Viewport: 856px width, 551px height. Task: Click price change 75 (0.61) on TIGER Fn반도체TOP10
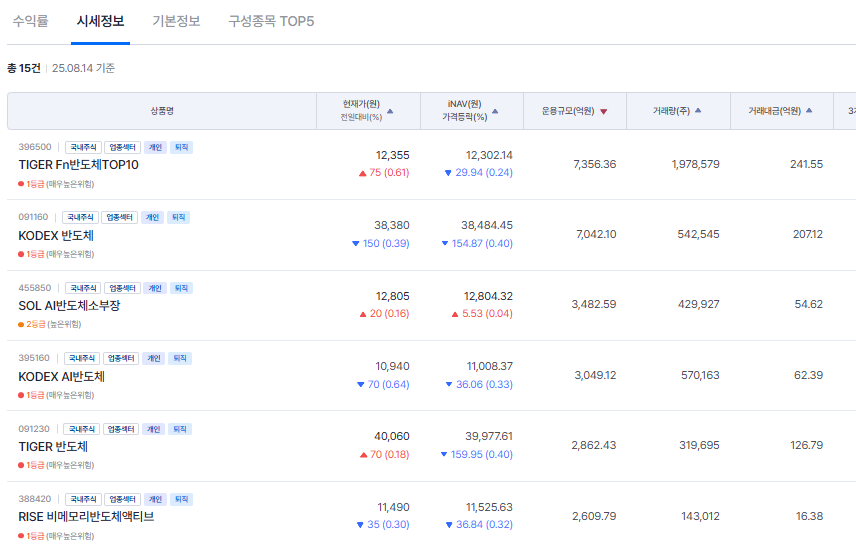tap(384, 173)
